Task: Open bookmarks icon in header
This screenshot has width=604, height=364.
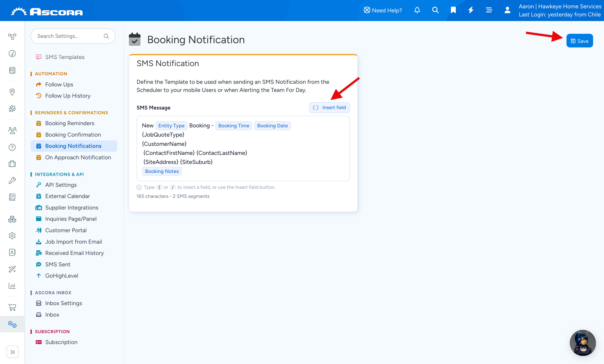Action: [x=453, y=10]
